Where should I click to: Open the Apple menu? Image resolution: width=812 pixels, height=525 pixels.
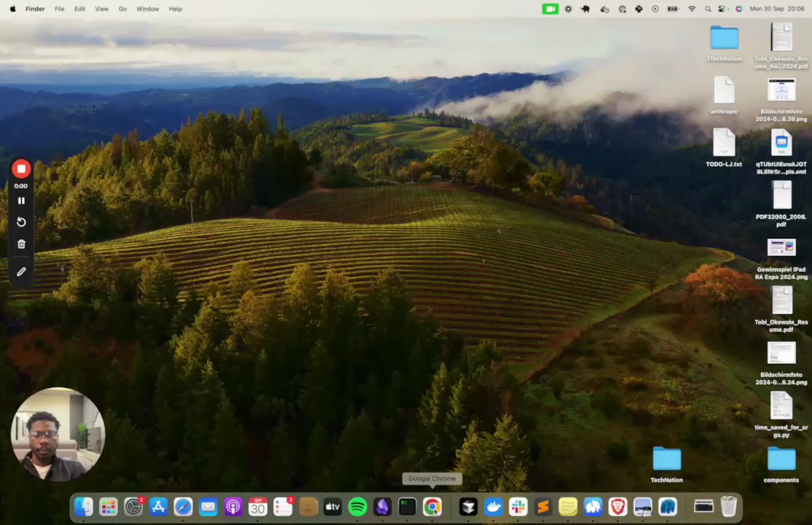pos(13,9)
